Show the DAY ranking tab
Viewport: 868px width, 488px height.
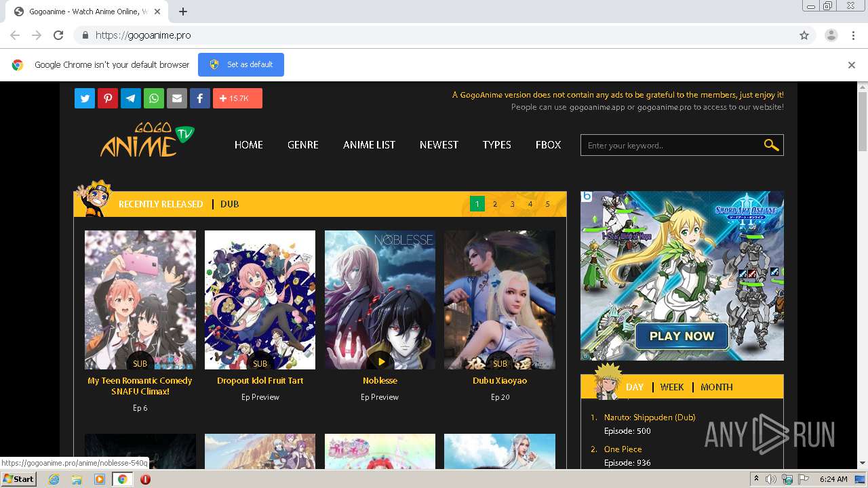point(635,387)
